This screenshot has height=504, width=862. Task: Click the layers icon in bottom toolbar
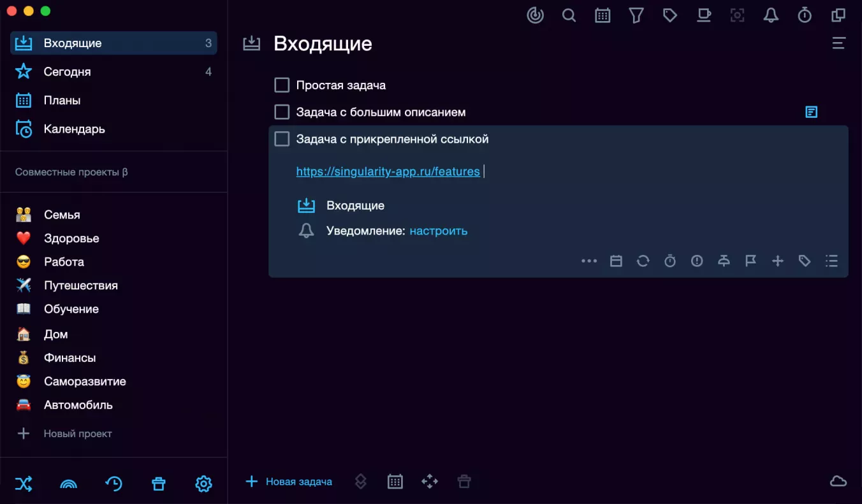coord(361,482)
